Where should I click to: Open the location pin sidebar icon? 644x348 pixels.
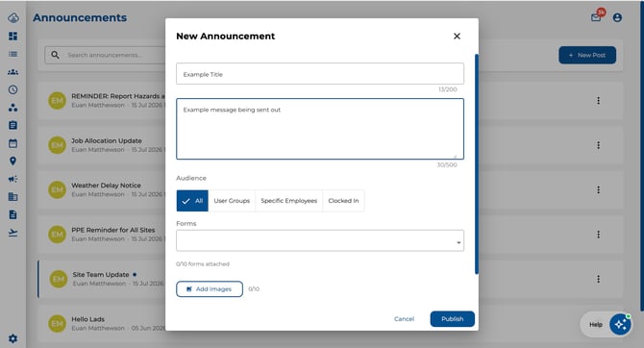pyautogui.click(x=12, y=162)
